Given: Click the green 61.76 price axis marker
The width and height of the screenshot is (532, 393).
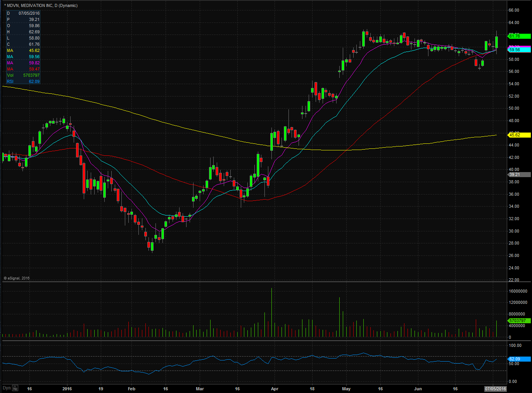Looking at the screenshot, I should 519,36.
